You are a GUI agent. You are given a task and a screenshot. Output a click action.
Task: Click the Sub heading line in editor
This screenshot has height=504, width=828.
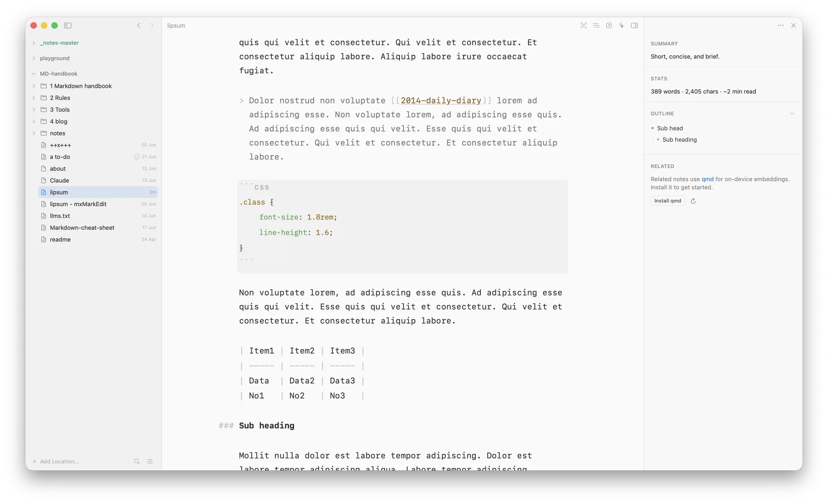pyautogui.click(x=267, y=425)
